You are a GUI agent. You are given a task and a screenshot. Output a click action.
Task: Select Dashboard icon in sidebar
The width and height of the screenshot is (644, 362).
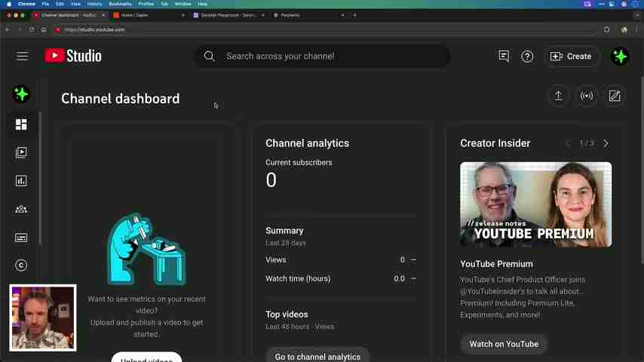(21, 124)
